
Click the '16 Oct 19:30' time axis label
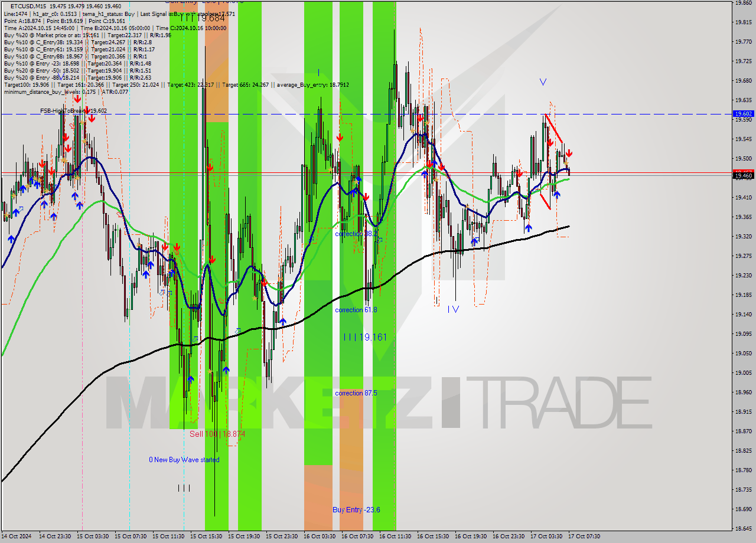click(x=471, y=537)
